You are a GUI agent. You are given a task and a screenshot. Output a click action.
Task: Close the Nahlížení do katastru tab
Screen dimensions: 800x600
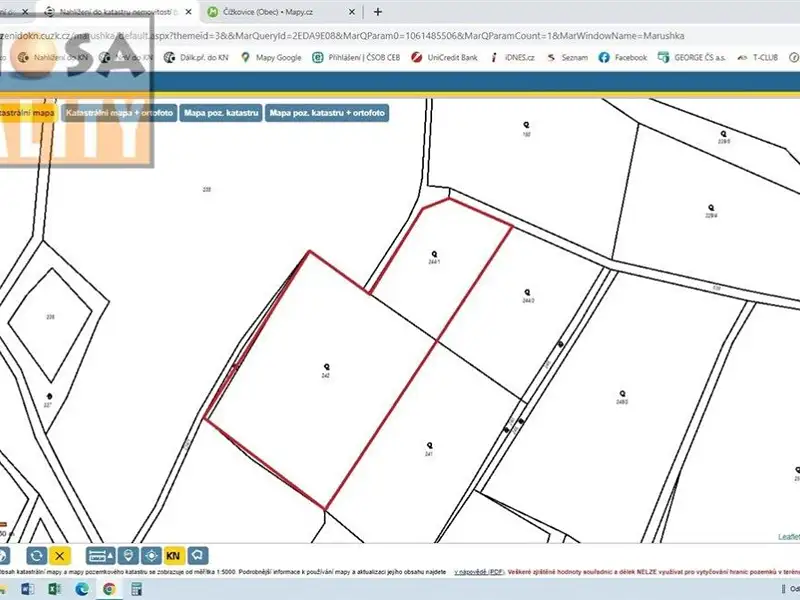pyautogui.click(x=188, y=12)
